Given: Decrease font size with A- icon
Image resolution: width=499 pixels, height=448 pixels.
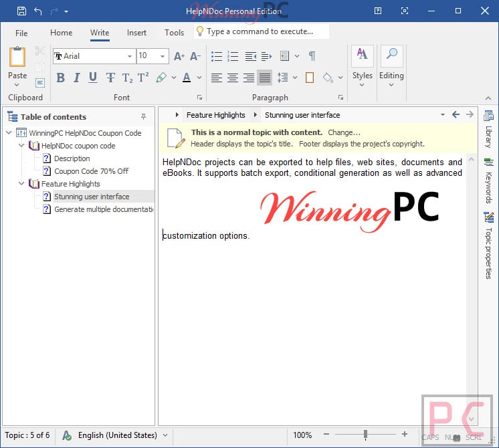Looking at the screenshot, I should pyautogui.click(x=195, y=56).
